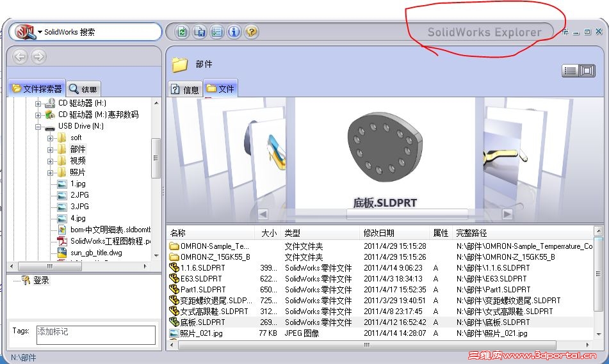This screenshot has height=364, width=609.
Task: Switch to the 结果 tab
Action: coord(83,90)
